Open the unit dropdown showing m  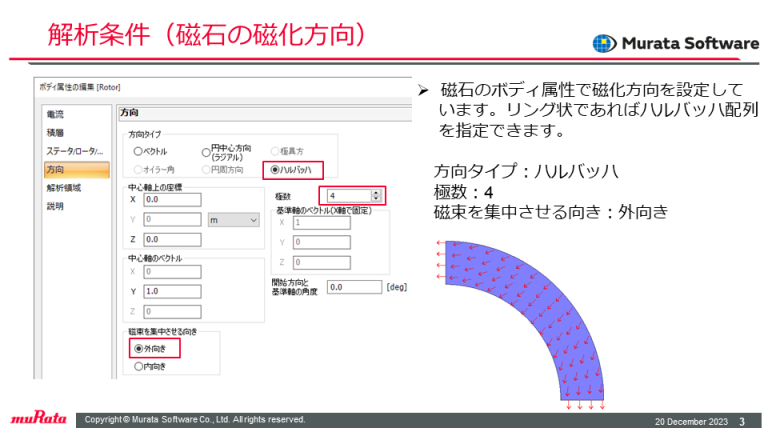tap(232, 218)
